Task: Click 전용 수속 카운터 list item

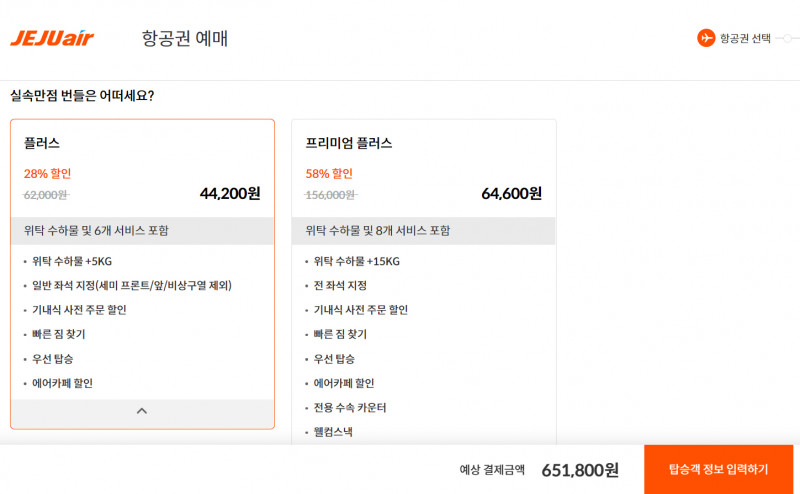Action: [349, 408]
